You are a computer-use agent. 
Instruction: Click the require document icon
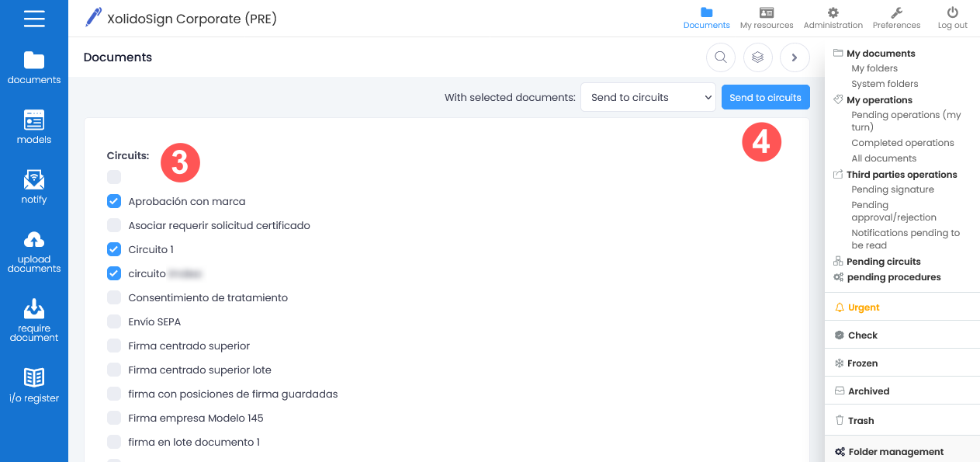(x=34, y=309)
